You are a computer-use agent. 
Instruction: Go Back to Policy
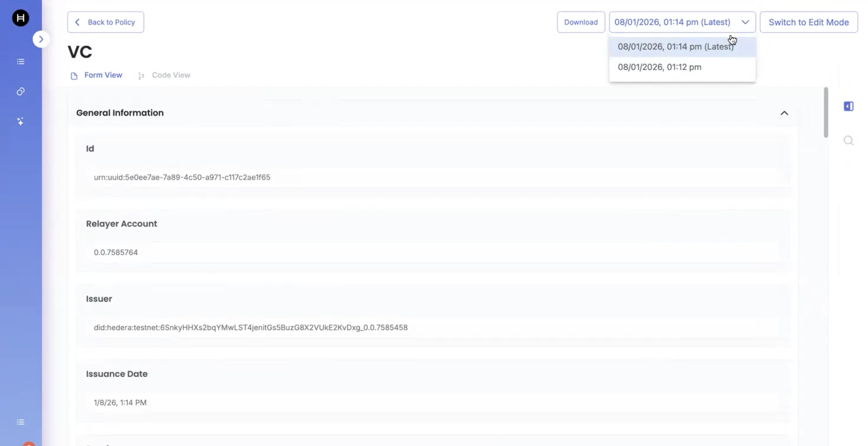point(105,22)
